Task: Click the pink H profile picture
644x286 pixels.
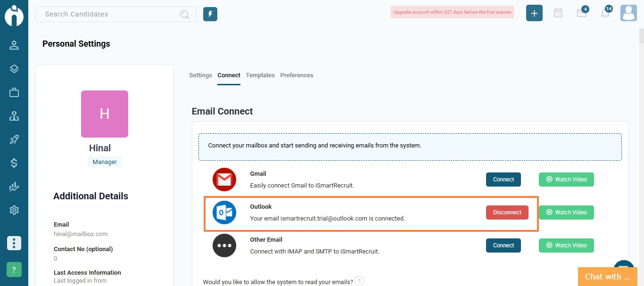Action: [105, 114]
